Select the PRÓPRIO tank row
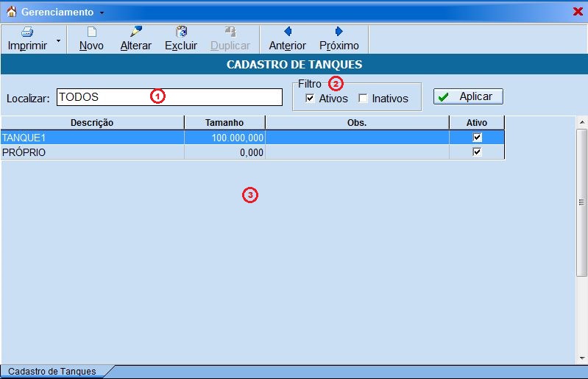The image size is (588, 379). (92, 152)
